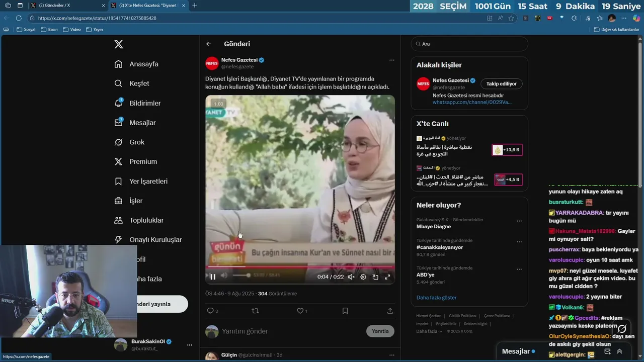The height and width of the screenshot is (362, 644).
Task: Click Takip ediliyor button
Action: tap(502, 84)
